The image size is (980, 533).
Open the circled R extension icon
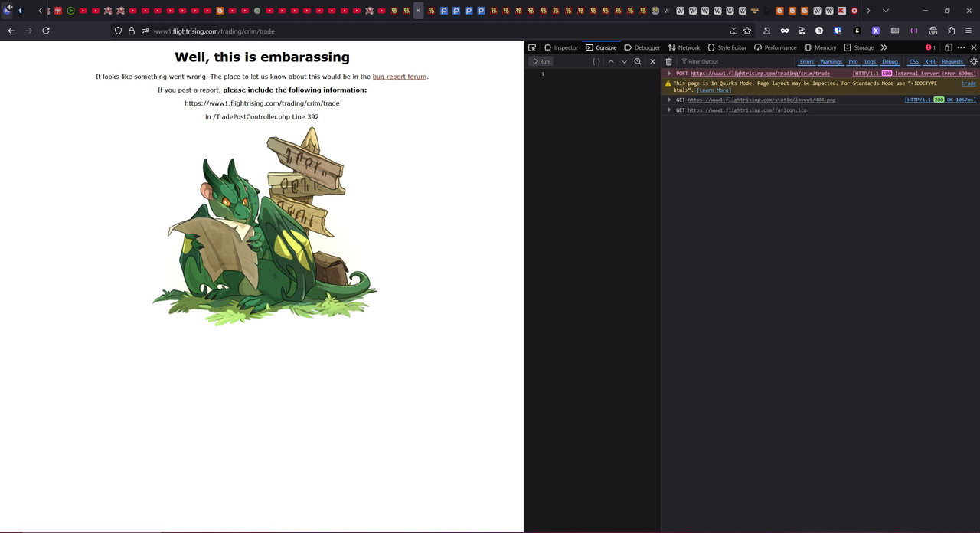pyautogui.click(x=819, y=31)
